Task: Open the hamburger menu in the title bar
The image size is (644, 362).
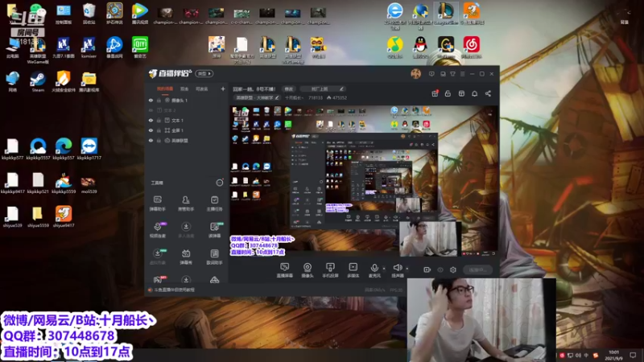Action: [462, 74]
